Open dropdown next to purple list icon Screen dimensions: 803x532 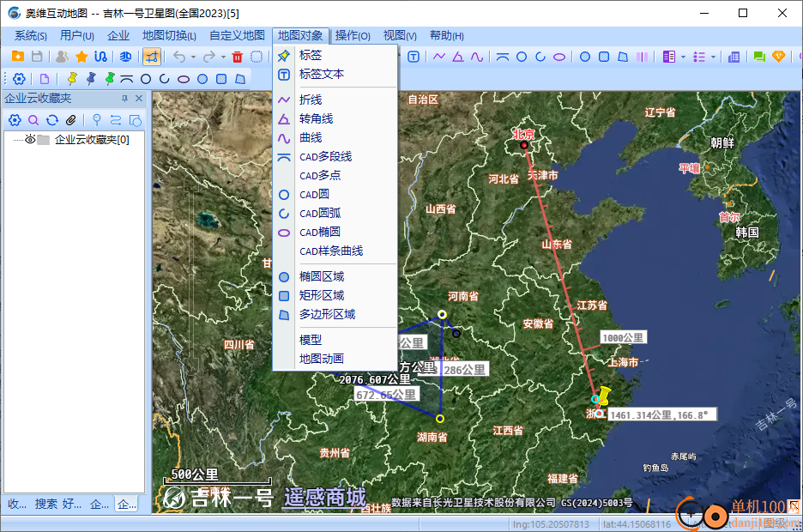tap(714, 57)
